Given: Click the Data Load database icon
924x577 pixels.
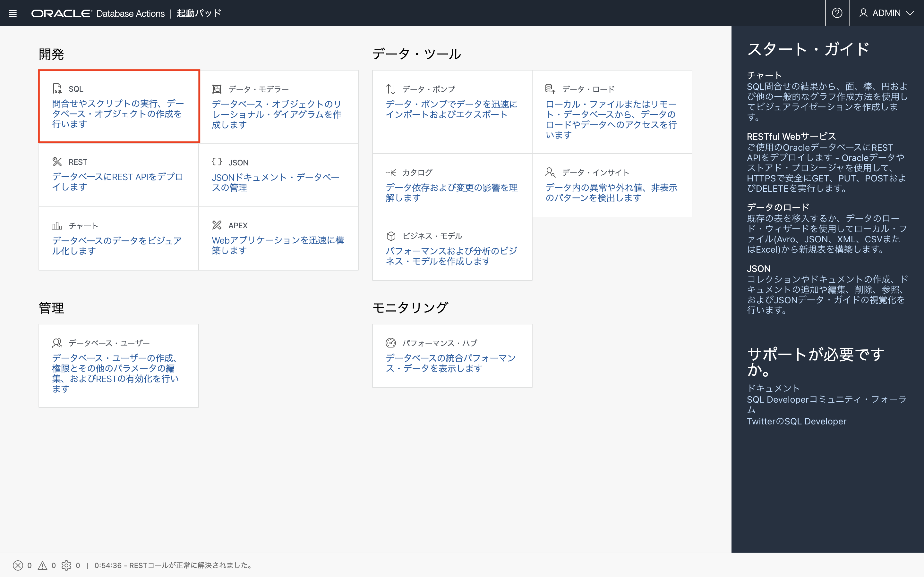Looking at the screenshot, I should 550,89.
